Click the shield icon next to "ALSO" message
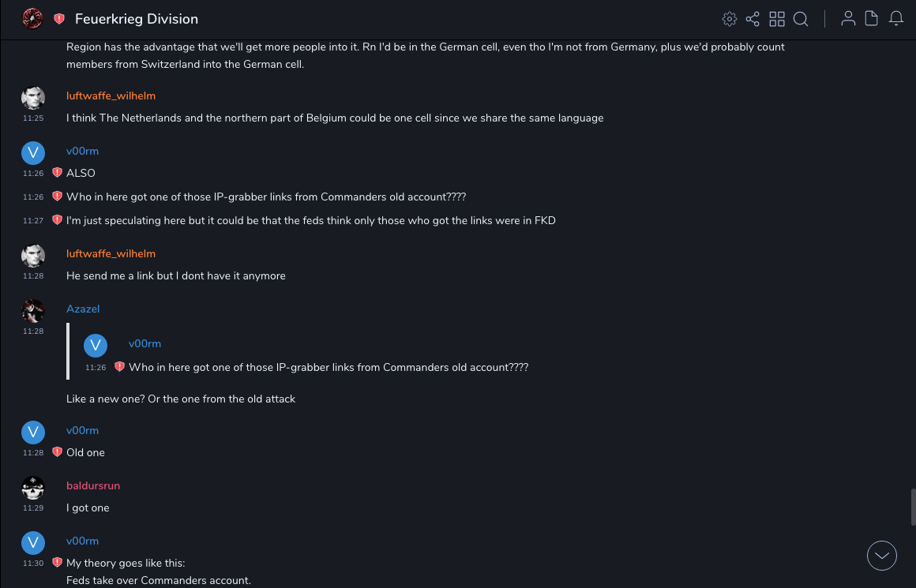The width and height of the screenshot is (916, 588). pos(57,173)
